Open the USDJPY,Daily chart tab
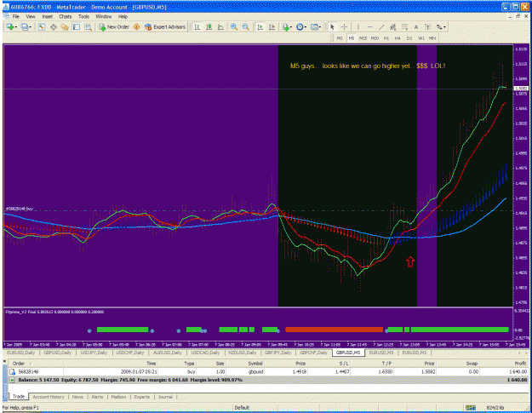Image resolution: width=532 pixels, height=413 pixels. (x=94, y=353)
